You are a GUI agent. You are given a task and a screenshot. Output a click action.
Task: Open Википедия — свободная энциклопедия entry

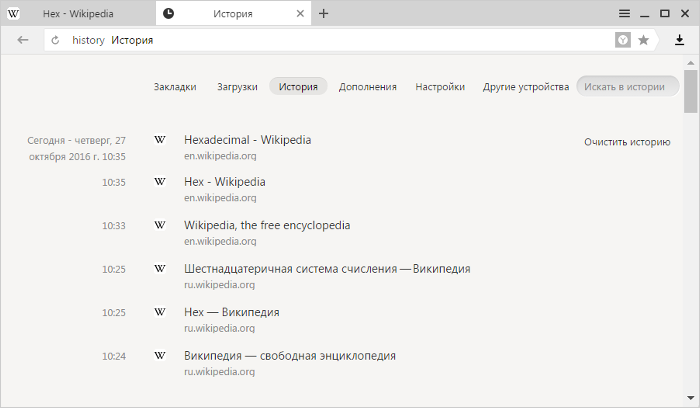tap(290, 356)
